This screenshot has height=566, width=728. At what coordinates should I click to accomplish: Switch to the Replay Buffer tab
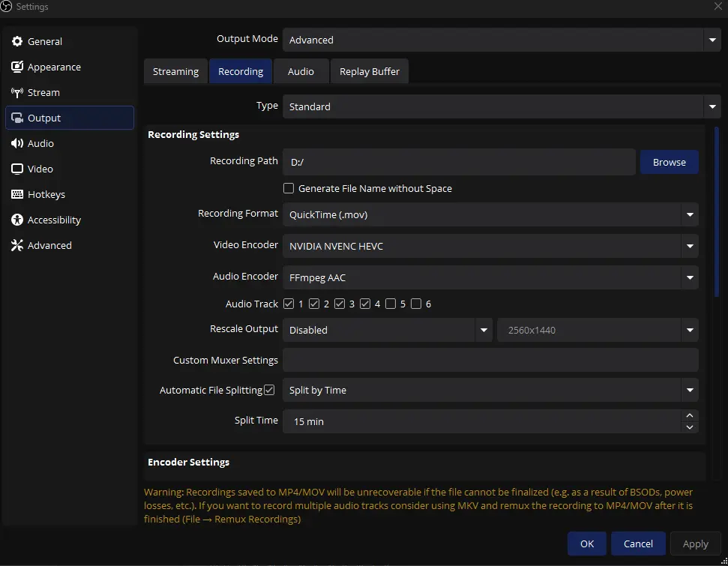(x=369, y=72)
